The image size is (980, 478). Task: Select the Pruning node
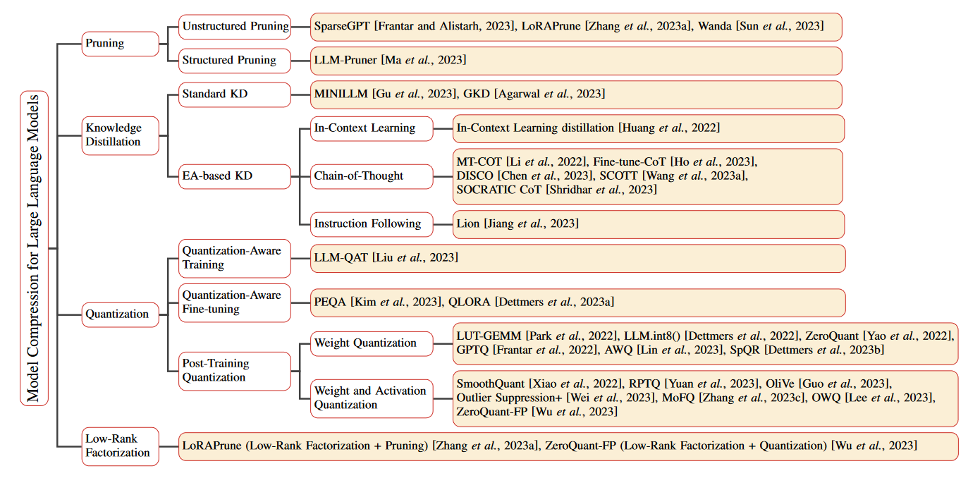(x=121, y=44)
